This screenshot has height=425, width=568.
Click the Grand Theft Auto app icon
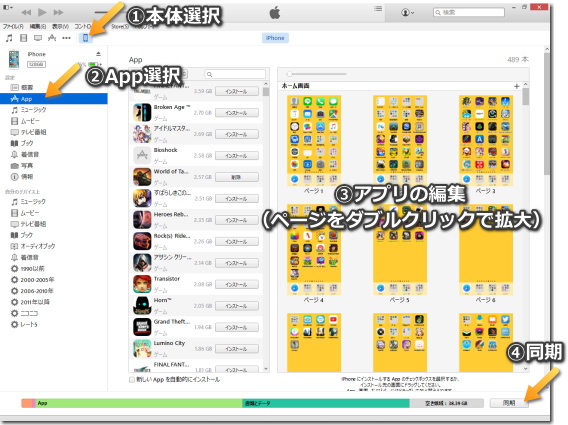click(142, 327)
